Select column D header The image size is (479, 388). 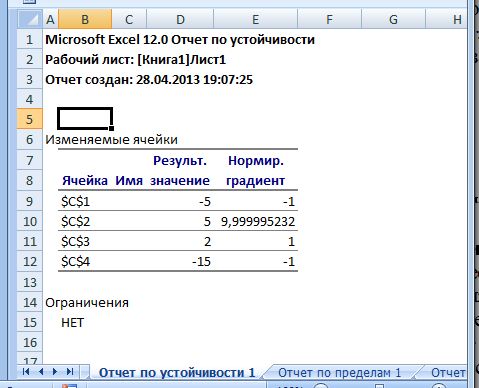[x=180, y=19]
